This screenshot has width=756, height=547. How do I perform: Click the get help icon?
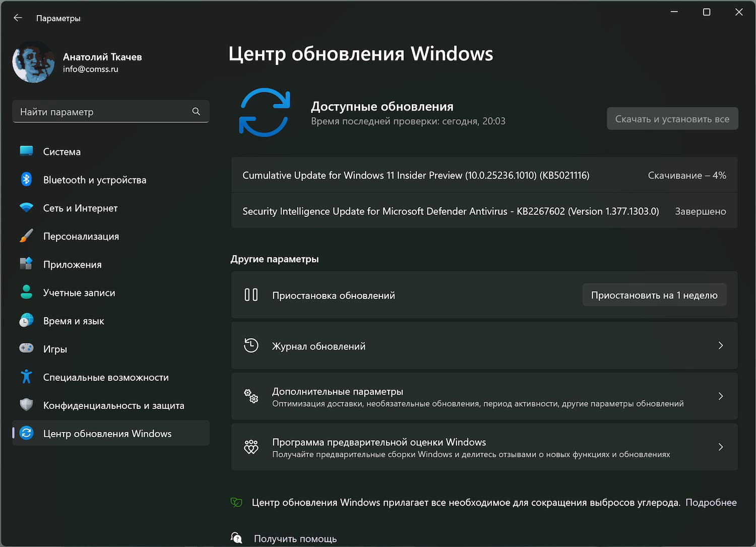(x=236, y=538)
